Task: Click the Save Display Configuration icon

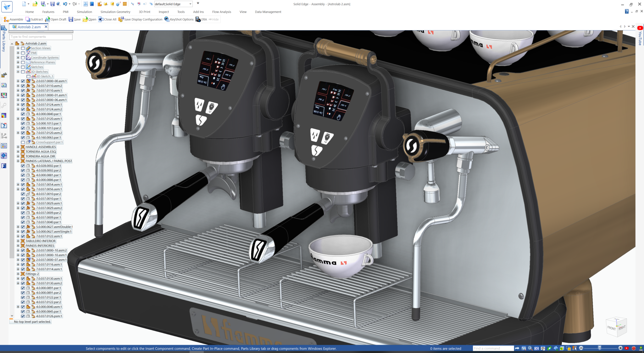Action: point(121,19)
